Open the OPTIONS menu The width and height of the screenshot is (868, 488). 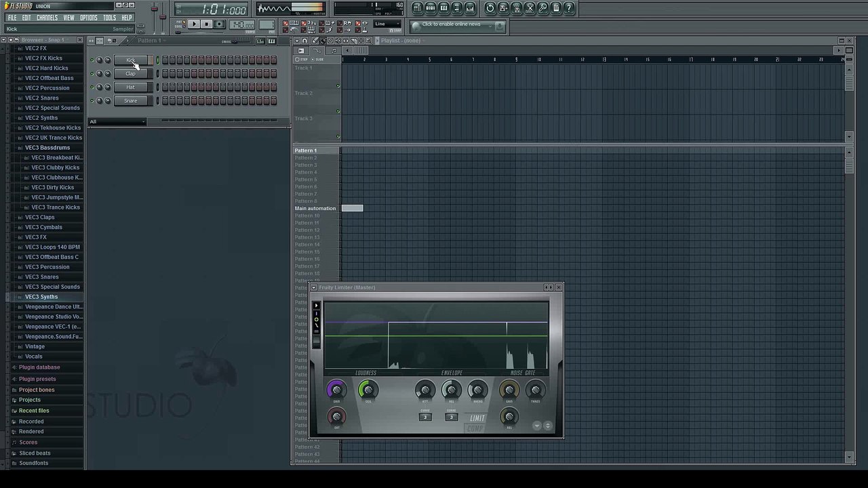[89, 18]
